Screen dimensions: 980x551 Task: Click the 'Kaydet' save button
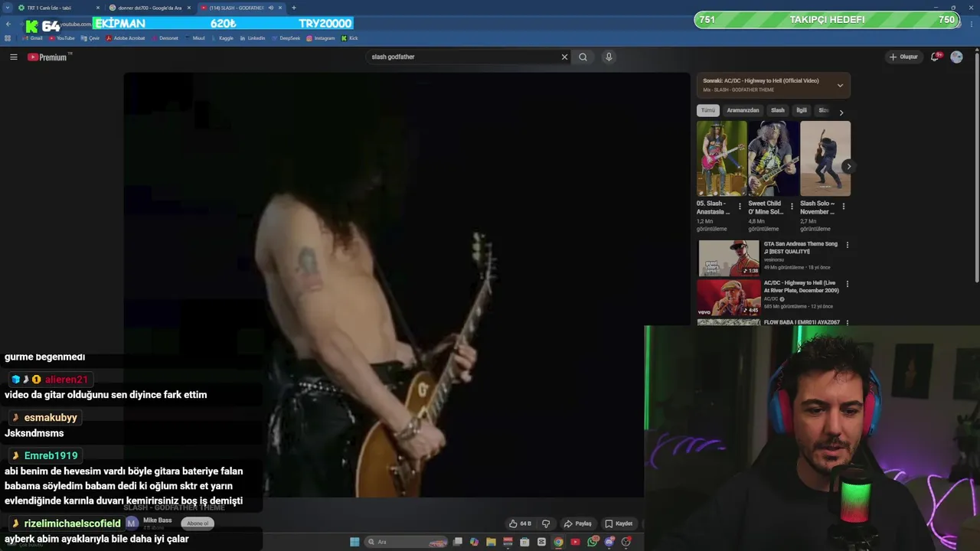(619, 523)
